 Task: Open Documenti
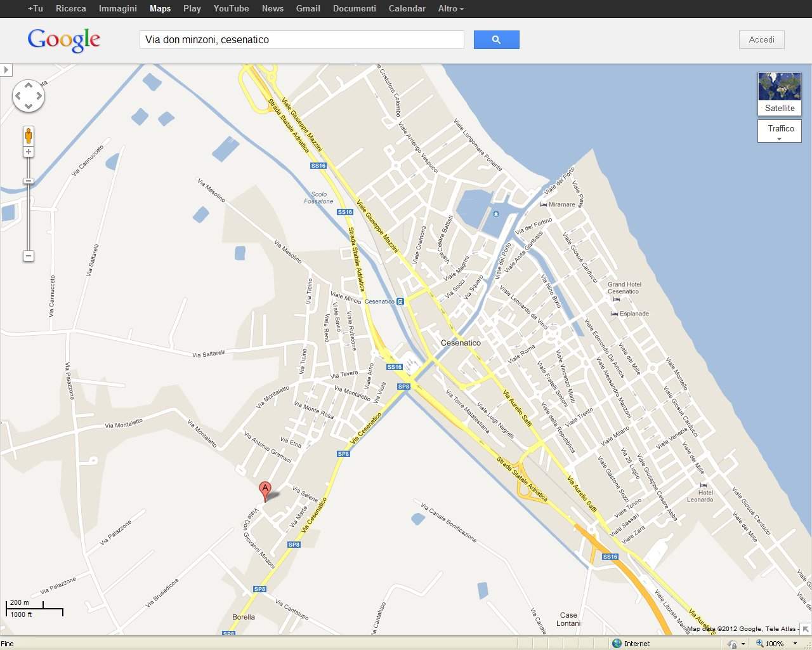coord(355,8)
